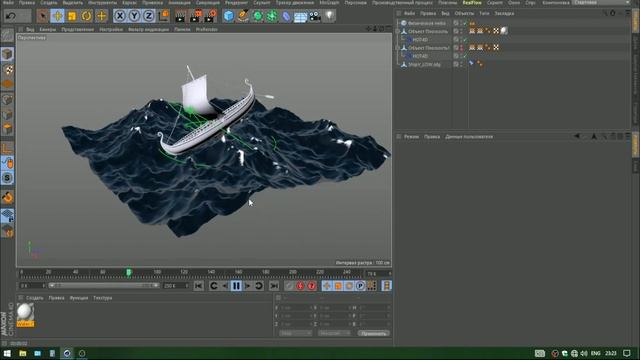Open ProRender viewport menu
Viewport: 640px width, 360px height.
click(207, 29)
